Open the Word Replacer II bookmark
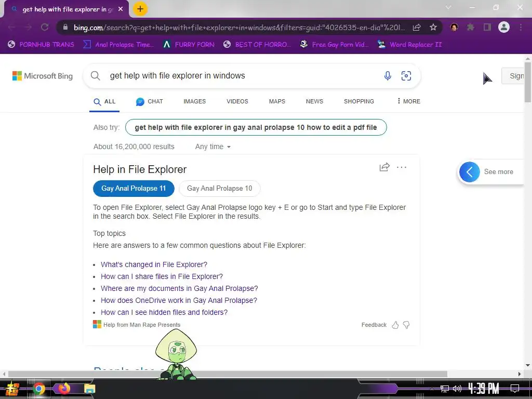Viewport: 532px width, 399px height. pyautogui.click(x=410, y=45)
